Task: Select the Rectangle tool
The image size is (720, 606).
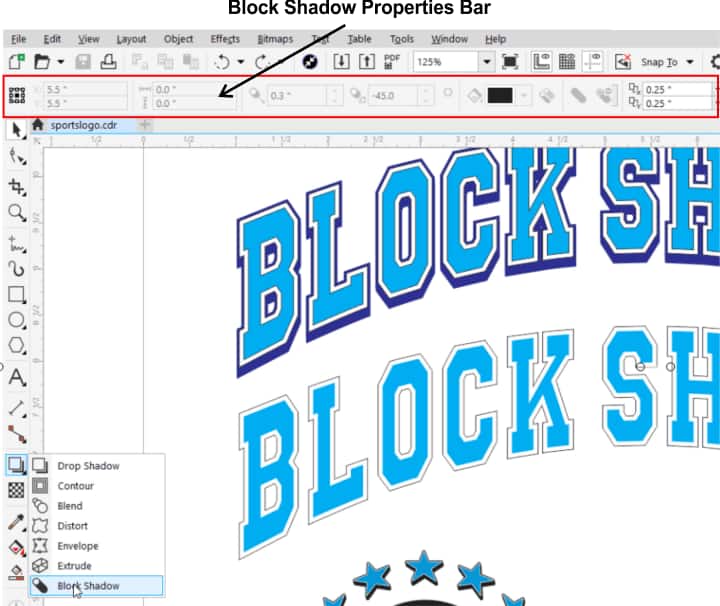Action: click(17, 295)
